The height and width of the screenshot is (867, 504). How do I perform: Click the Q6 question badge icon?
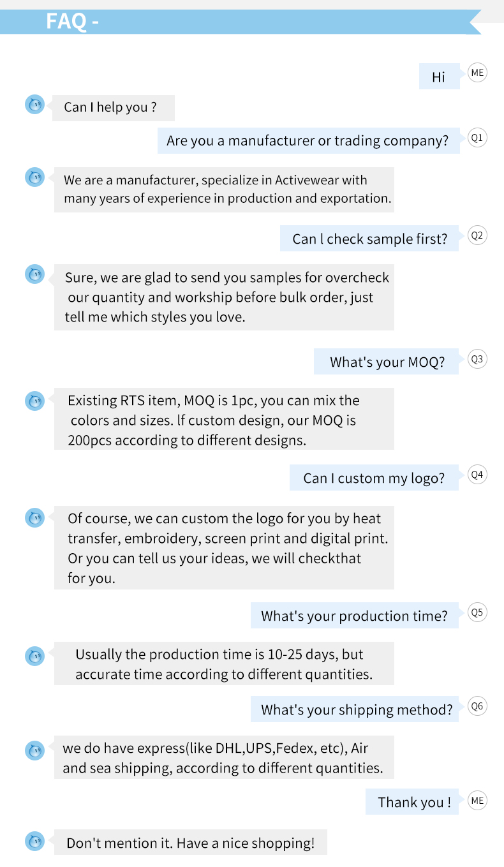coord(477,706)
